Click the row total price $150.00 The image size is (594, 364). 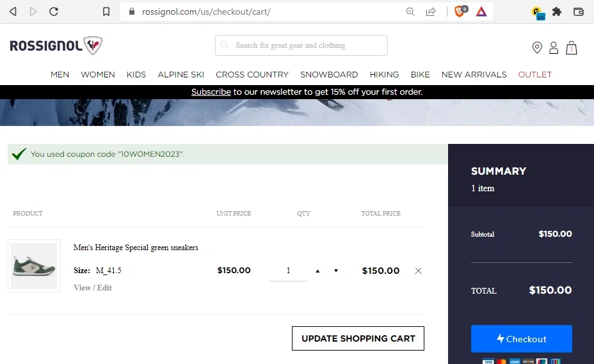tap(381, 271)
